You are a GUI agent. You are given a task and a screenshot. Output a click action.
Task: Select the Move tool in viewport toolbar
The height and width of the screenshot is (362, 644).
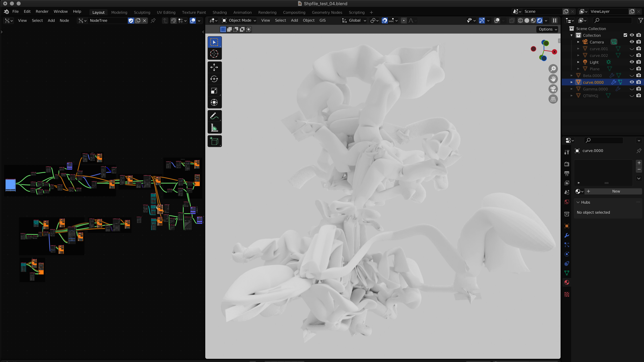(214, 67)
